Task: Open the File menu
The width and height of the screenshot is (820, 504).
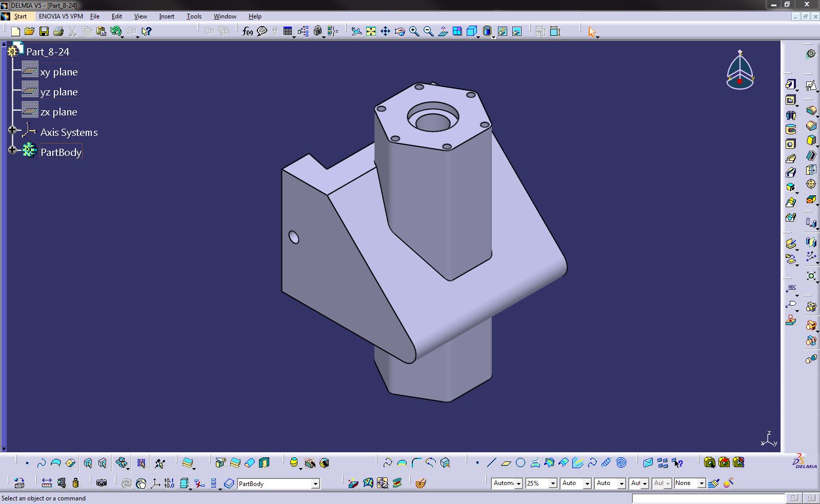Action: [95, 16]
